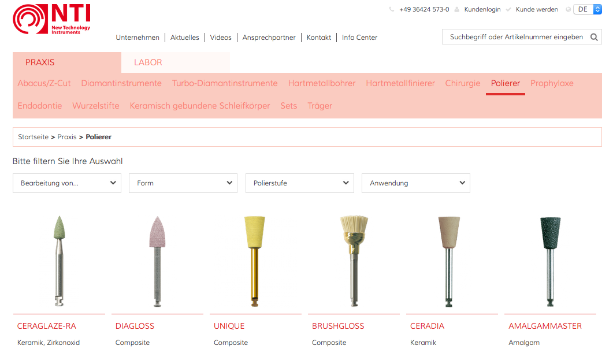Open the BRUSHGLOSS product image
613x364 pixels.
(354, 261)
